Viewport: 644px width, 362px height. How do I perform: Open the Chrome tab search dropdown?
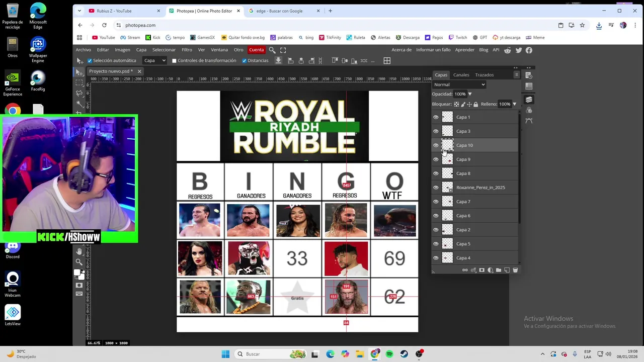(79, 11)
